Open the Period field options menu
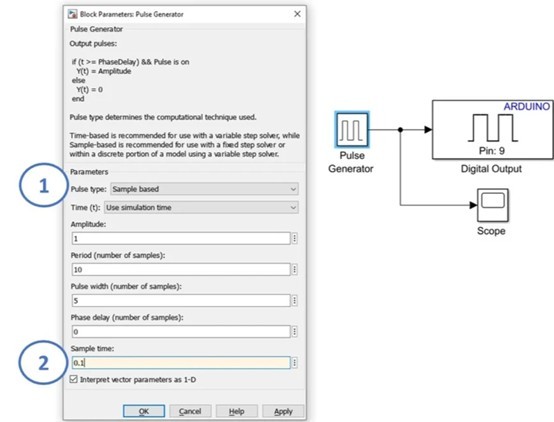The width and height of the screenshot is (554, 422). [294, 270]
